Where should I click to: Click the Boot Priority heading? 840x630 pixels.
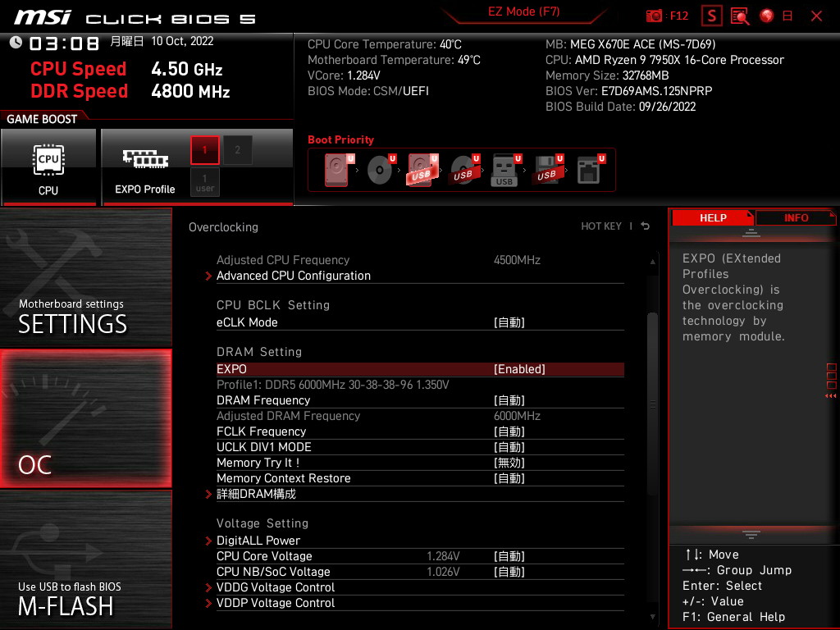[x=340, y=139]
